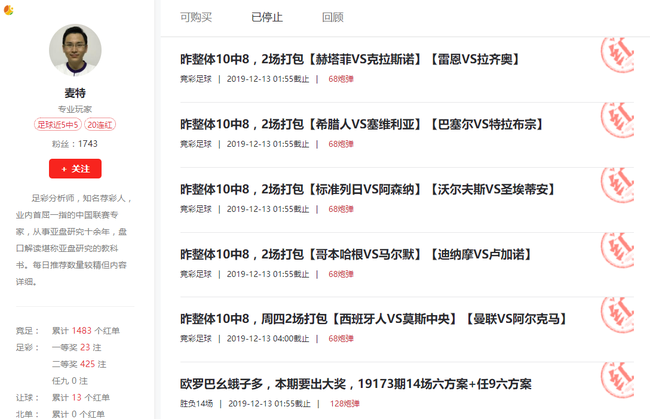Switch to the 回顾 tab
Viewport: 650px width, 419px height.
pos(333,17)
